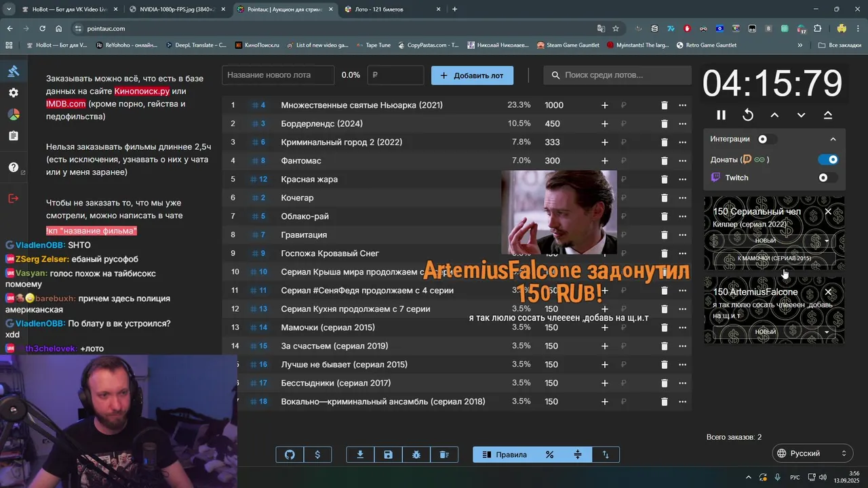Open more options for Лучше не бывает lot
This screenshot has height=488, width=868.
[x=682, y=365]
